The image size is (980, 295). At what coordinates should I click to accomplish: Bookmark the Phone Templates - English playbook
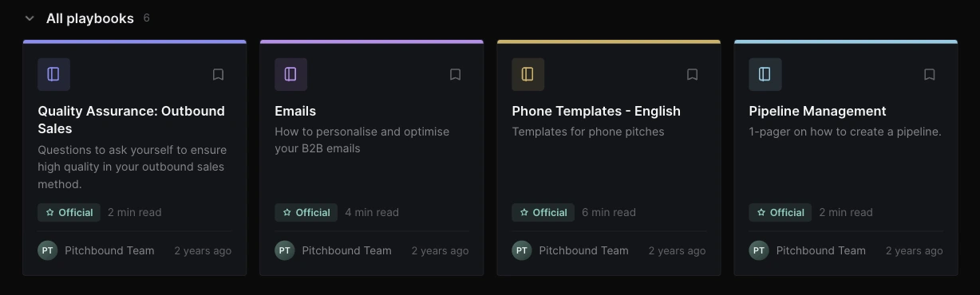(692, 74)
